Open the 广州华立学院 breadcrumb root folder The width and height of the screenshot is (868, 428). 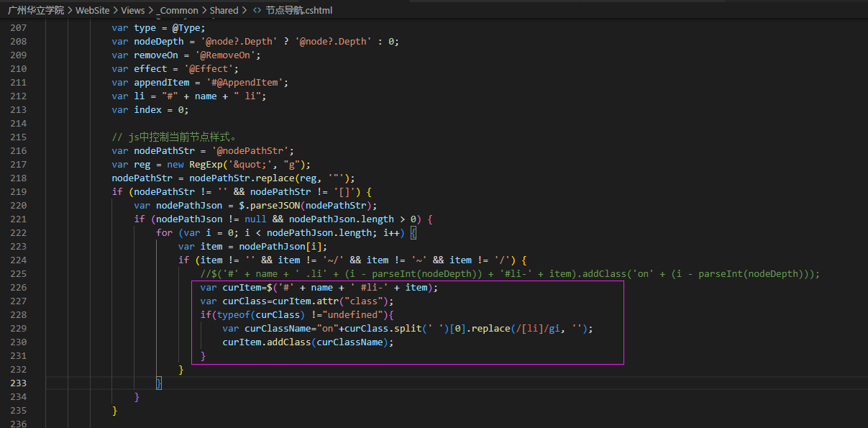(36, 11)
